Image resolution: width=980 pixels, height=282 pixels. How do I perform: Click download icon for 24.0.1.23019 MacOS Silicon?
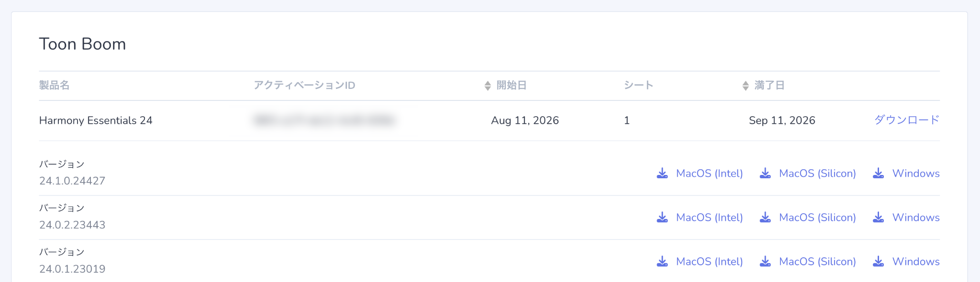coord(765,261)
